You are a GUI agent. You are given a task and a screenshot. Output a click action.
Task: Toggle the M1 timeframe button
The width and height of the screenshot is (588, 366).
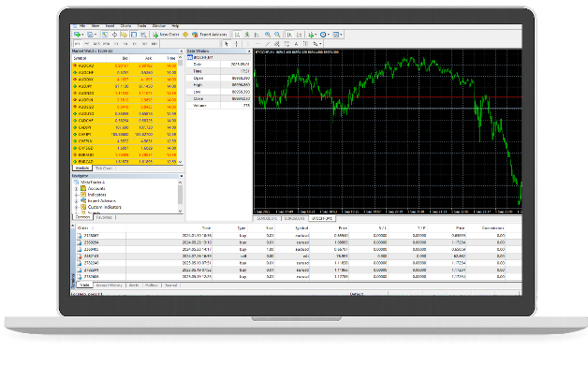(x=78, y=44)
